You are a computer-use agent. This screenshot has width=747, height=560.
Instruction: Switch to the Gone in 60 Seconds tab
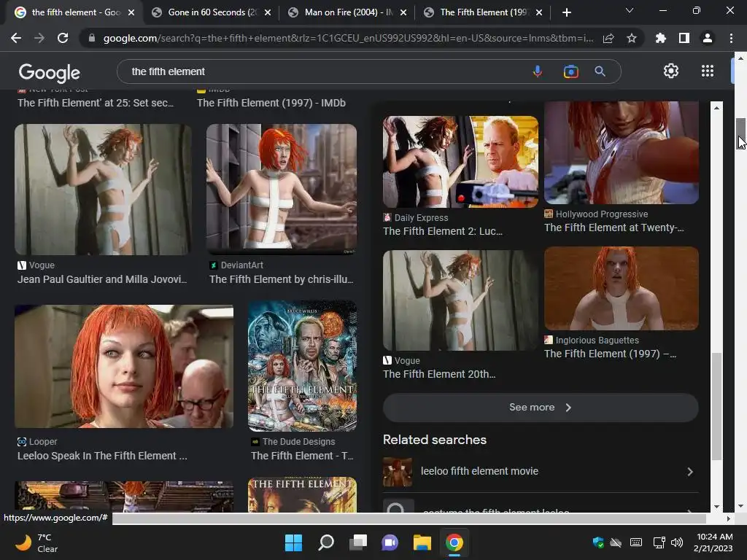(x=211, y=12)
